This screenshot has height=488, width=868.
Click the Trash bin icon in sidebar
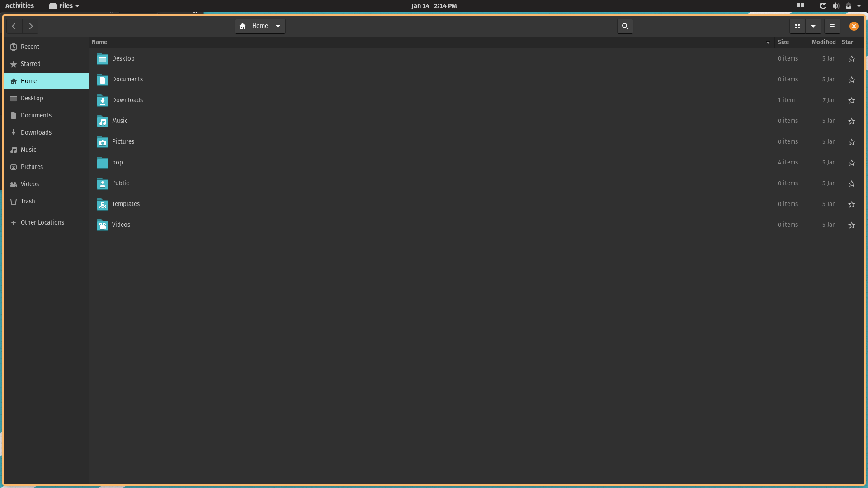click(x=14, y=202)
